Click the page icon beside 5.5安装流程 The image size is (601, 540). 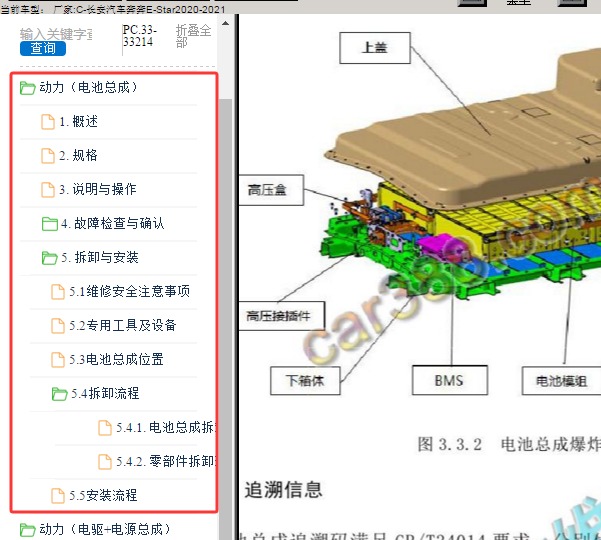pyautogui.click(x=58, y=496)
